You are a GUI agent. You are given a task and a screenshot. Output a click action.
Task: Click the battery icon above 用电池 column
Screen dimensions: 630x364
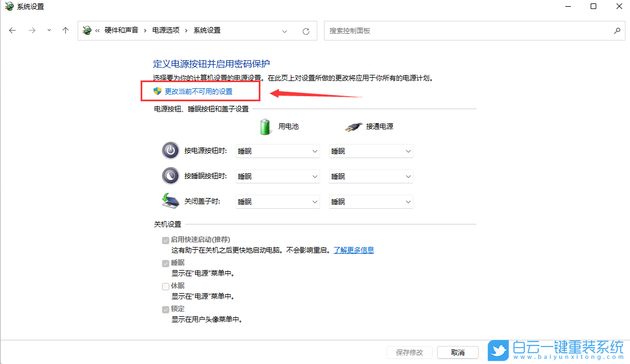264,125
